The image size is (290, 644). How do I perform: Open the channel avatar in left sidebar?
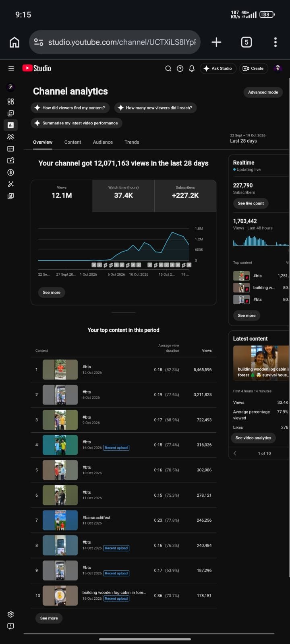(11, 87)
